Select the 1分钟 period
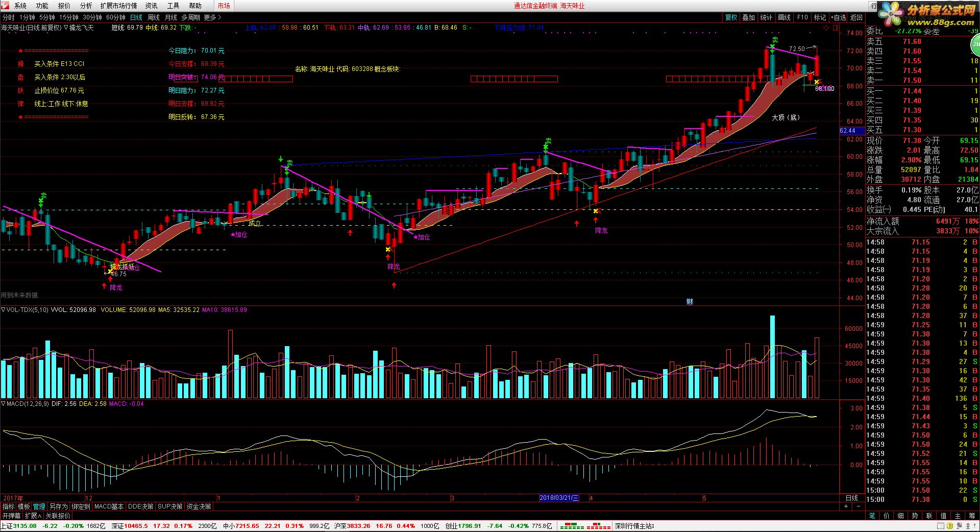The image size is (980, 532). coord(27,17)
